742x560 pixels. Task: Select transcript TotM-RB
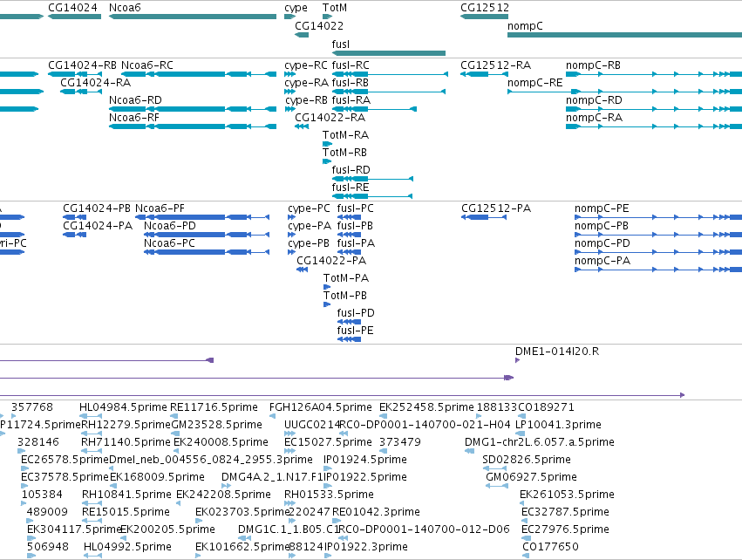327,161
